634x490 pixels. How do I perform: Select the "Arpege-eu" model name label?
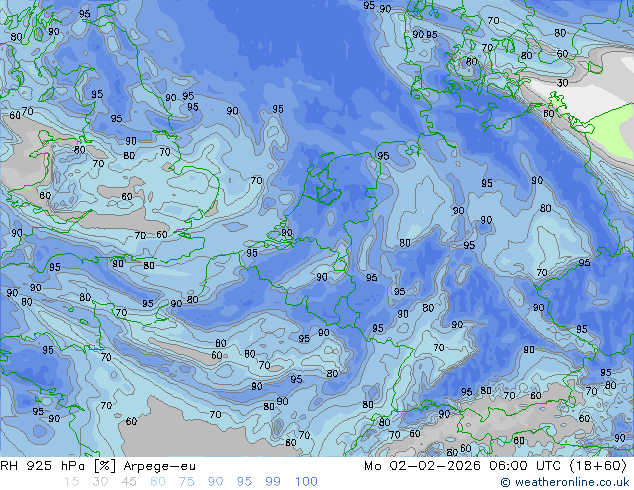click(x=159, y=466)
